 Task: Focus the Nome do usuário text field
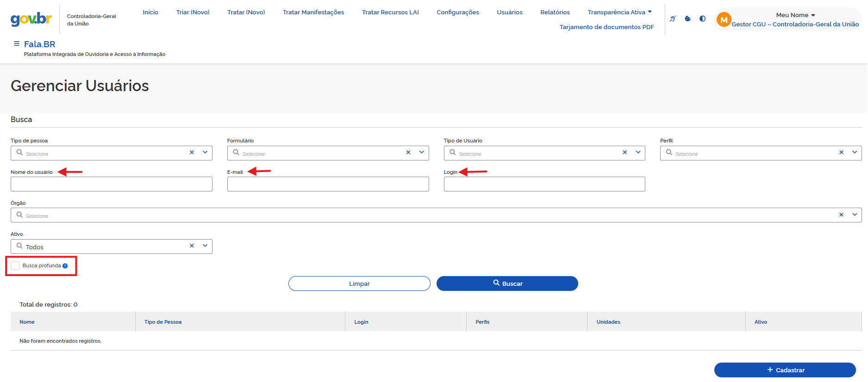112,184
